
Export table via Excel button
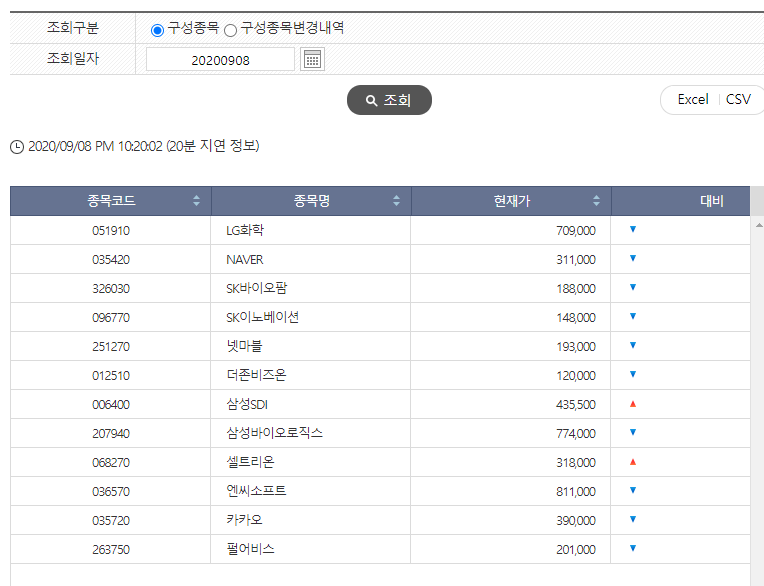tap(693, 99)
